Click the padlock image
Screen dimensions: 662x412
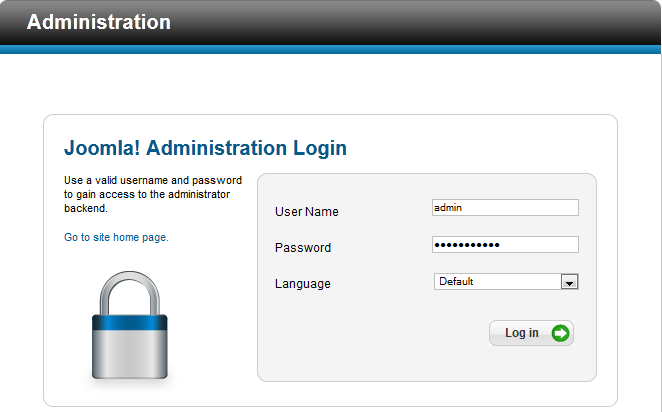129,330
